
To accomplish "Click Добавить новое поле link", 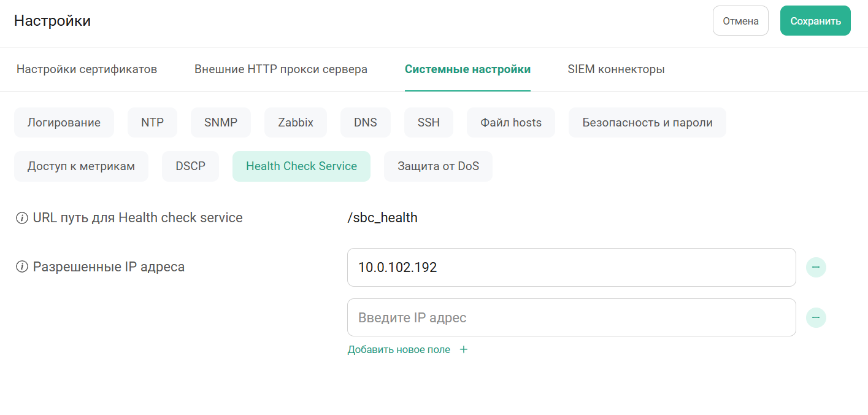I will click(399, 349).
